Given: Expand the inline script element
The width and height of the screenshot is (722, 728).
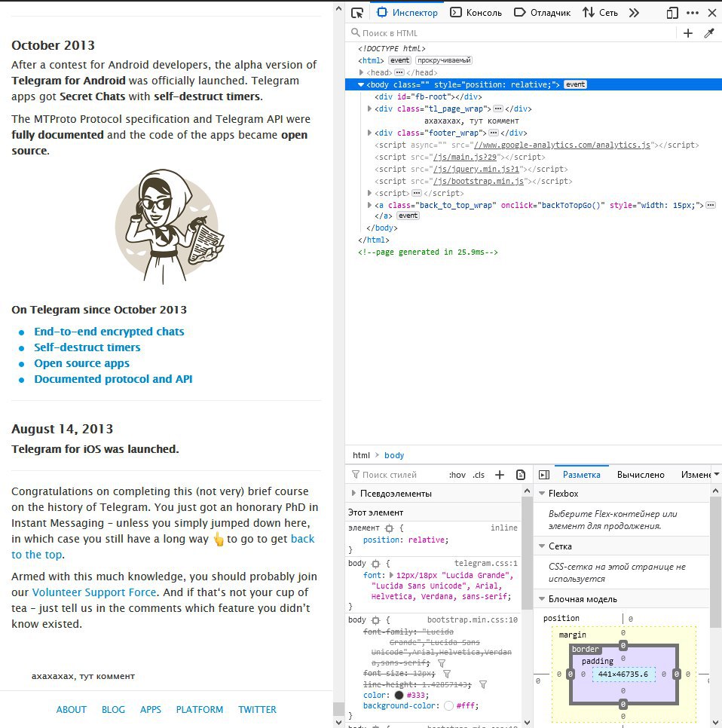Looking at the screenshot, I should (369, 193).
